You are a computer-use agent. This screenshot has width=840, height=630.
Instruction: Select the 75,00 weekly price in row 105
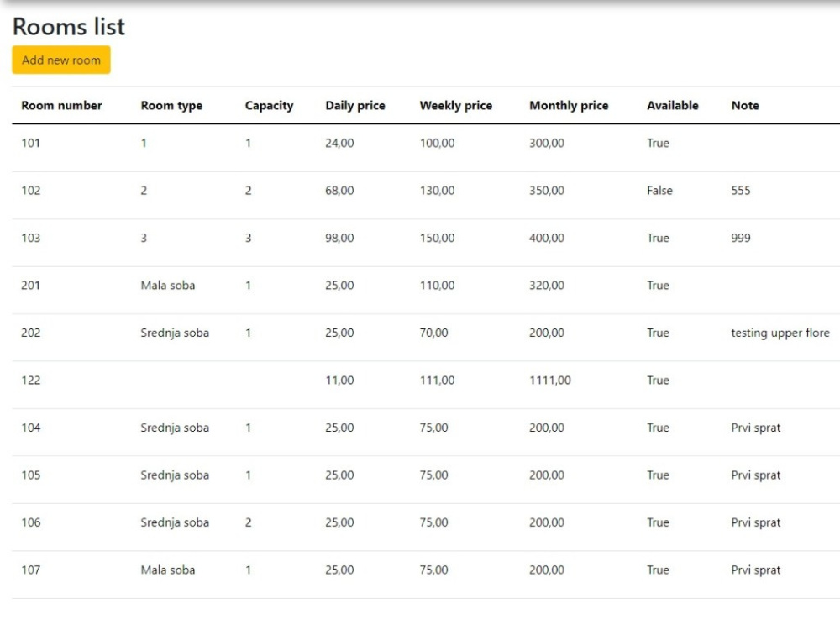434,475
